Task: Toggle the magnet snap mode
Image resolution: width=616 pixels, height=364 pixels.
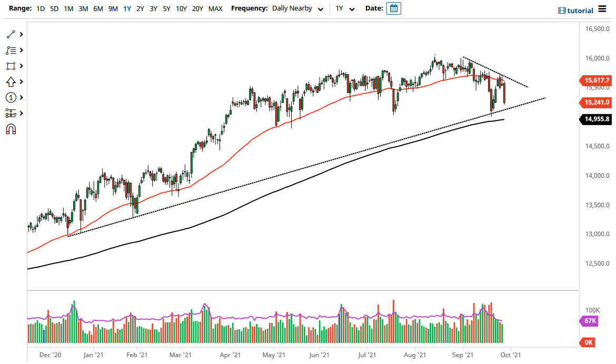Action: (11, 128)
